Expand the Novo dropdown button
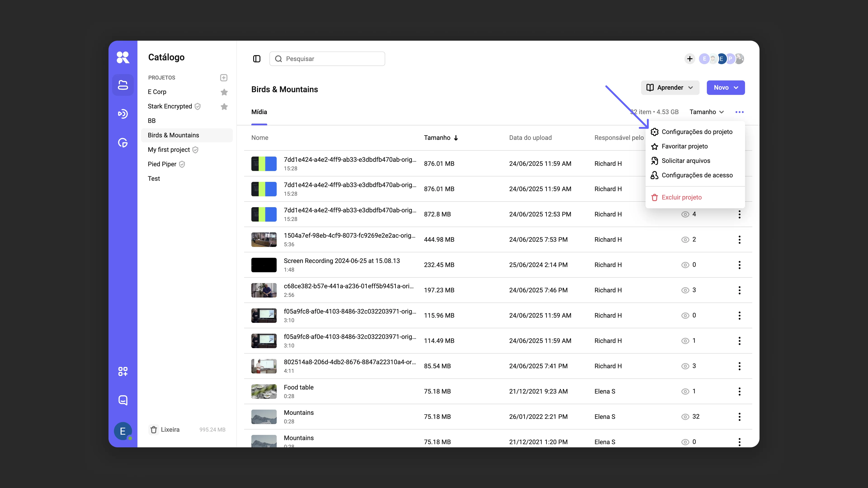The image size is (868, 488). click(x=725, y=88)
